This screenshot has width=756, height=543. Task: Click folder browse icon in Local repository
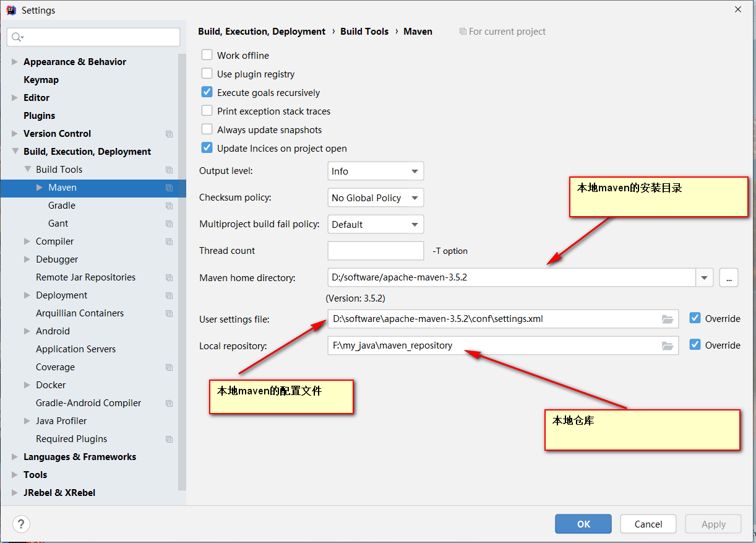(668, 346)
